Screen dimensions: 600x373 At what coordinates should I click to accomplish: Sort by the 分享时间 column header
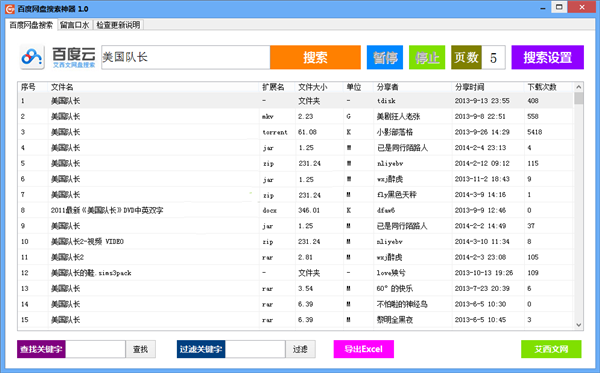(x=488, y=87)
